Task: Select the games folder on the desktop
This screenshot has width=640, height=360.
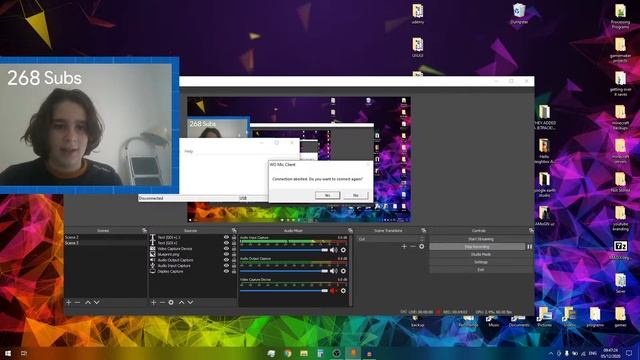Action: (x=620, y=317)
